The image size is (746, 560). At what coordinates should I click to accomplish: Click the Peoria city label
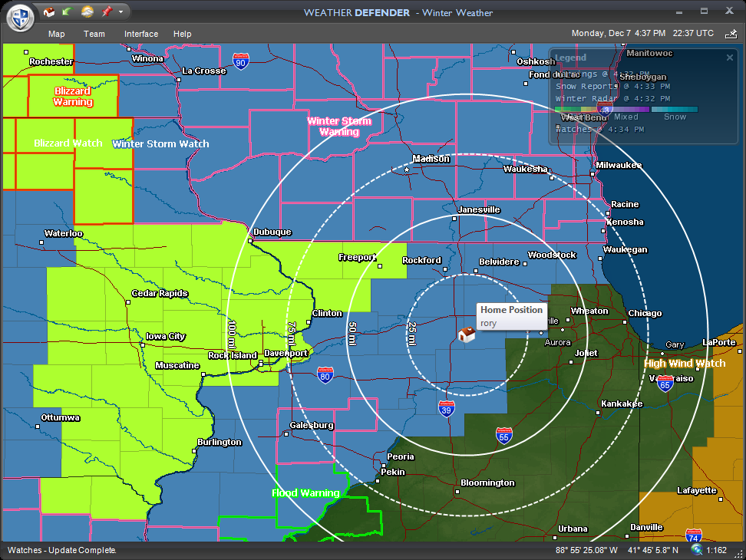[400, 456]
